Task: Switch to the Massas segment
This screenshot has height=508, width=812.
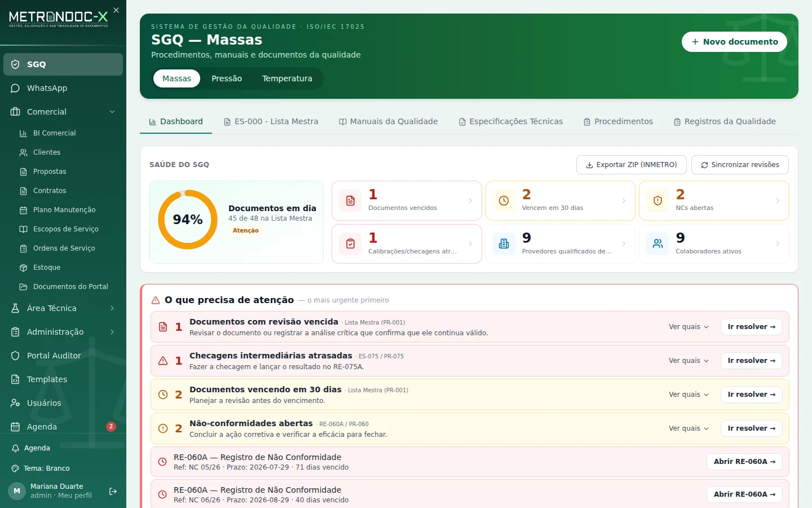Action: 176,78
